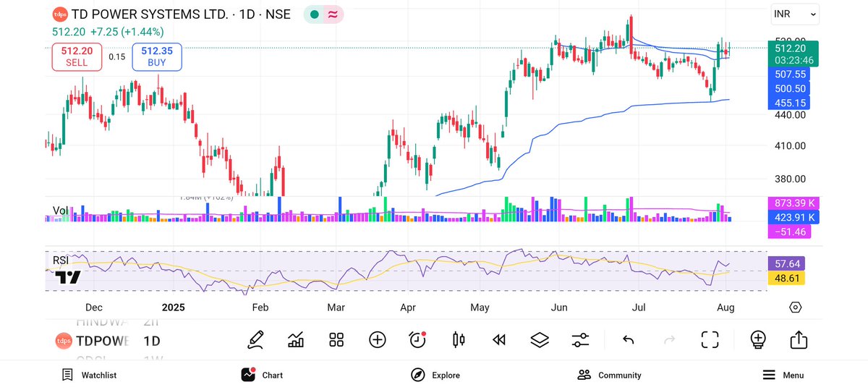The image size is (868, 390).
Task: Click the 500.50 price scale label
Action: pyautogui.click(x=789, y=89)
